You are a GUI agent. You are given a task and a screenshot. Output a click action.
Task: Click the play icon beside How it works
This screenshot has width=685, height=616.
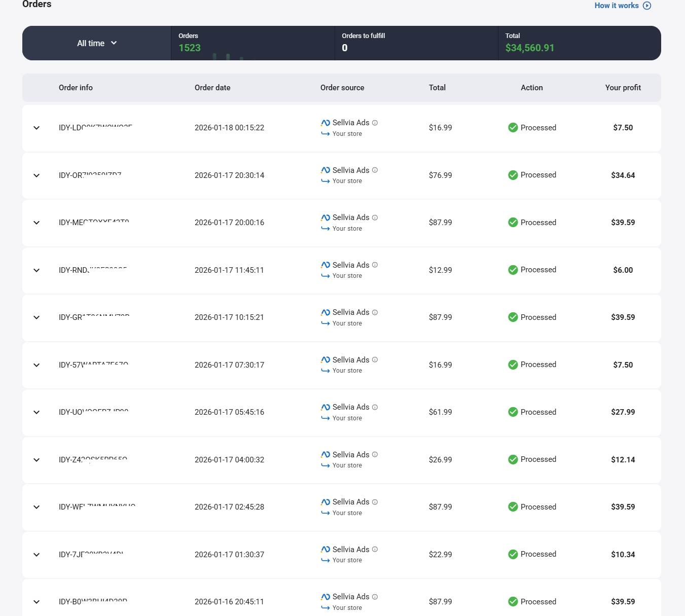647,6
